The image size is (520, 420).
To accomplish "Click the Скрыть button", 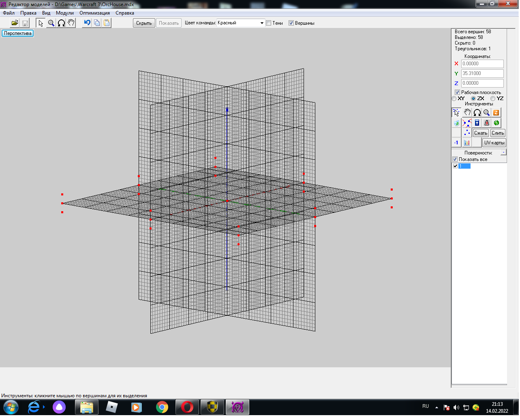I will click(x=144, y=23).
